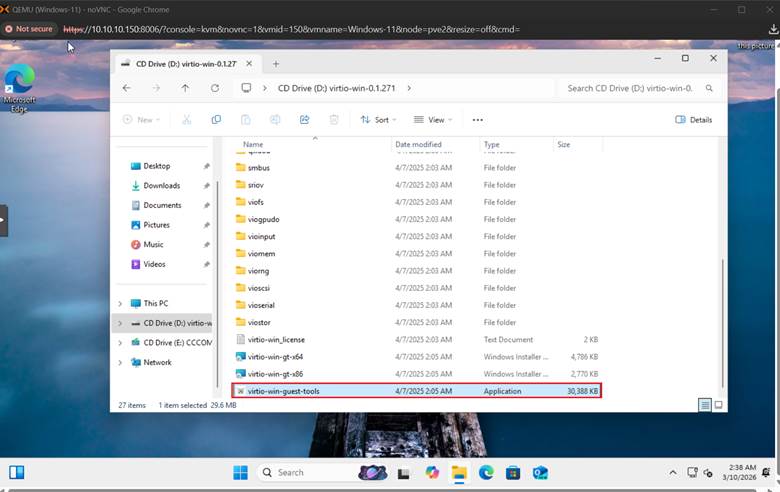This screenshot has width=780, height=492.
Task: Open Microsoft Store from the taskbar
Action: 513,472
